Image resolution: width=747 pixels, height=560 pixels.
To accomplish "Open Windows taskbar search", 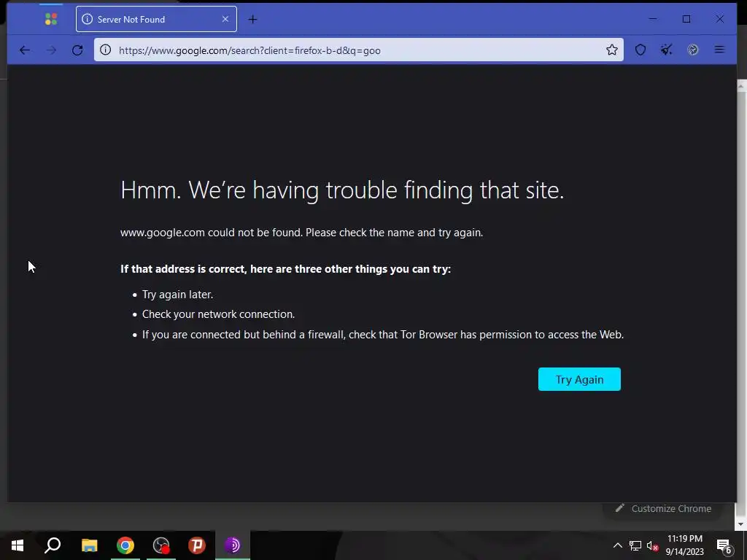I will (x=53, y=545).
